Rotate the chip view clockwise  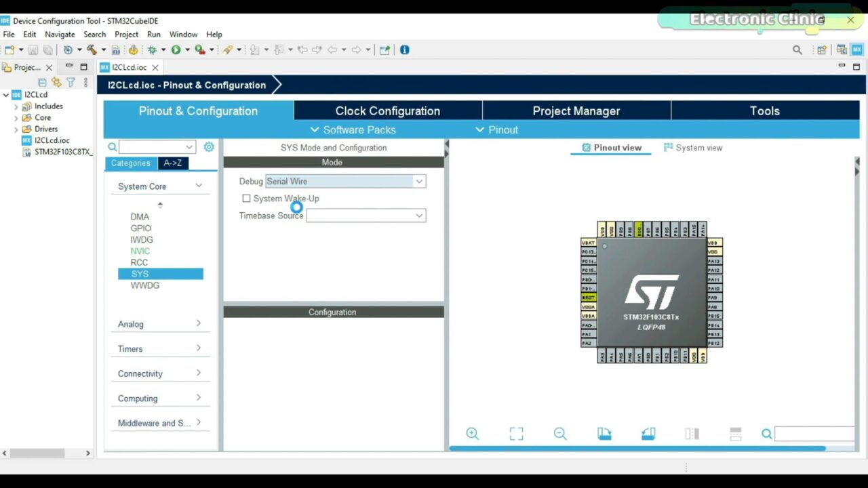[x=604, y=434]
